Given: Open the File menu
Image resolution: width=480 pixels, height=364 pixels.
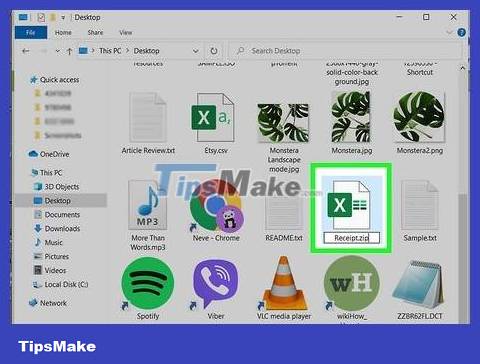Looking at the screenshot, I should point(31,32).
